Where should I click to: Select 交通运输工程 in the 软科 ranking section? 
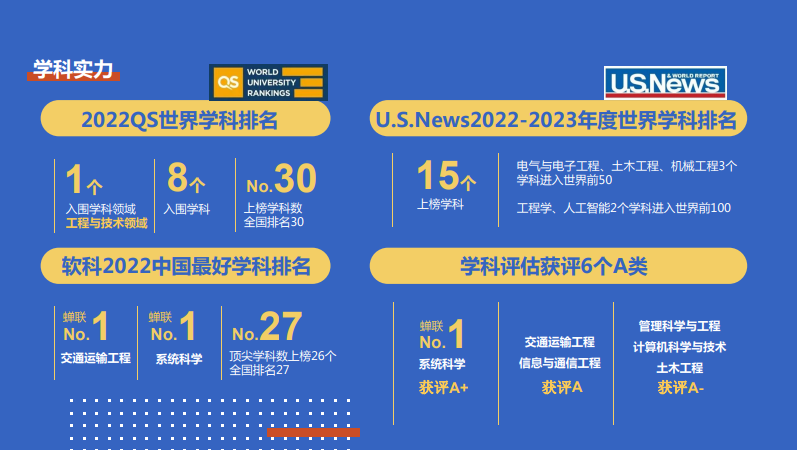(x=96, y=358)
